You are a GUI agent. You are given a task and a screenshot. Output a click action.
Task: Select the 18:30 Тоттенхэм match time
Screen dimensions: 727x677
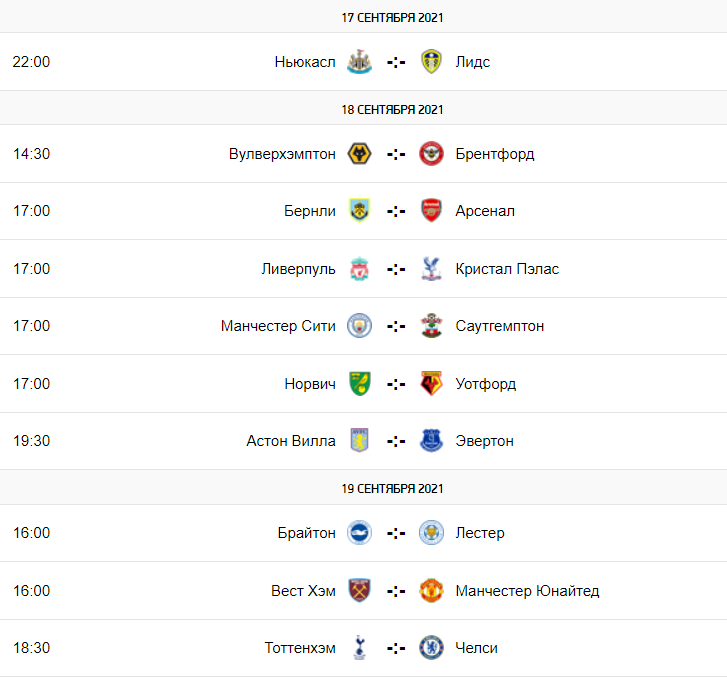click(x=32, y=648)
